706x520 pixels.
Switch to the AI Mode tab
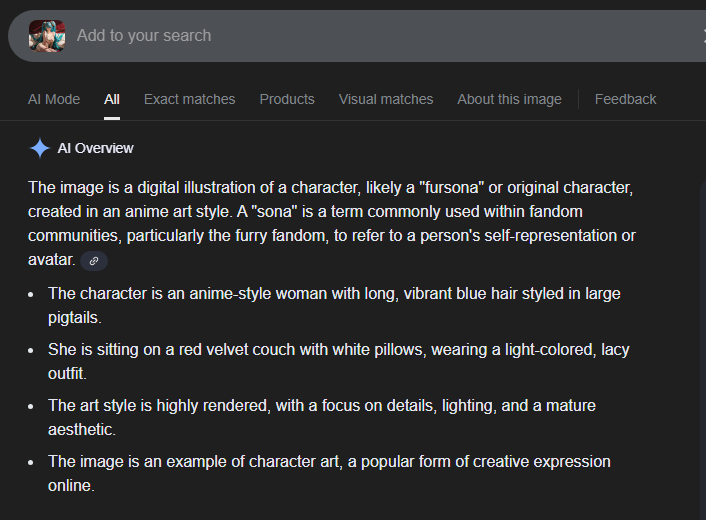(x=54, y=99)
